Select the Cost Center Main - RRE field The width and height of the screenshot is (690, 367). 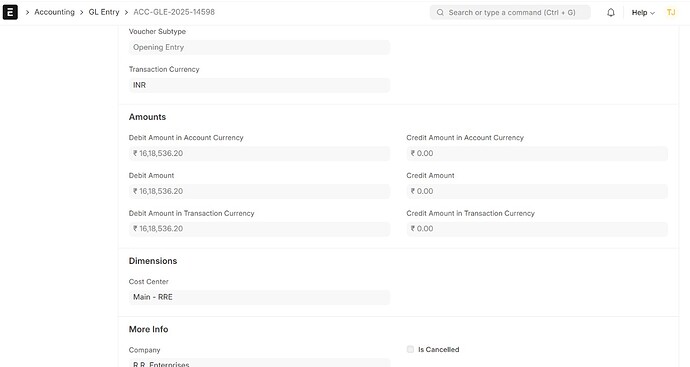[259, 297]
